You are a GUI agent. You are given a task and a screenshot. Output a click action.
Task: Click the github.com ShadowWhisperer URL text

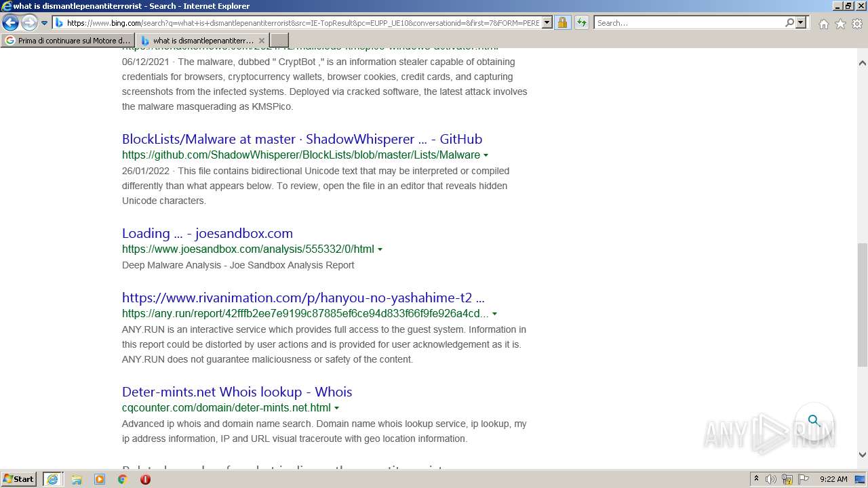point(301,155)
